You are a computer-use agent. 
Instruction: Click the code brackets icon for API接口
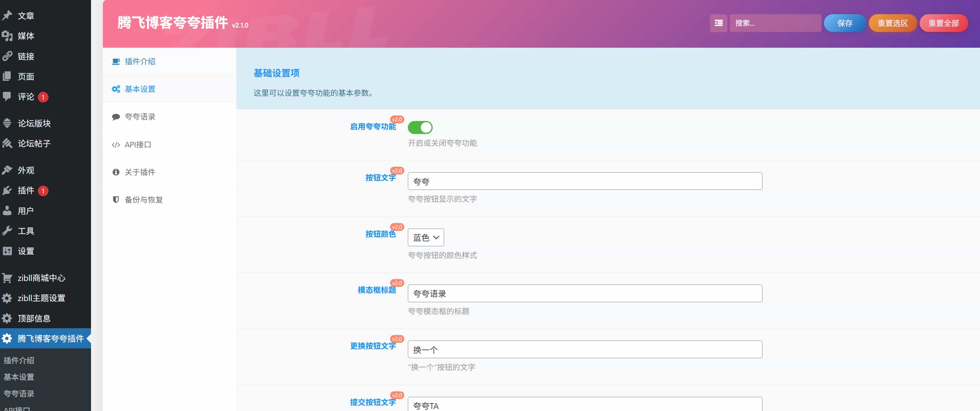[x=116, y=145]
